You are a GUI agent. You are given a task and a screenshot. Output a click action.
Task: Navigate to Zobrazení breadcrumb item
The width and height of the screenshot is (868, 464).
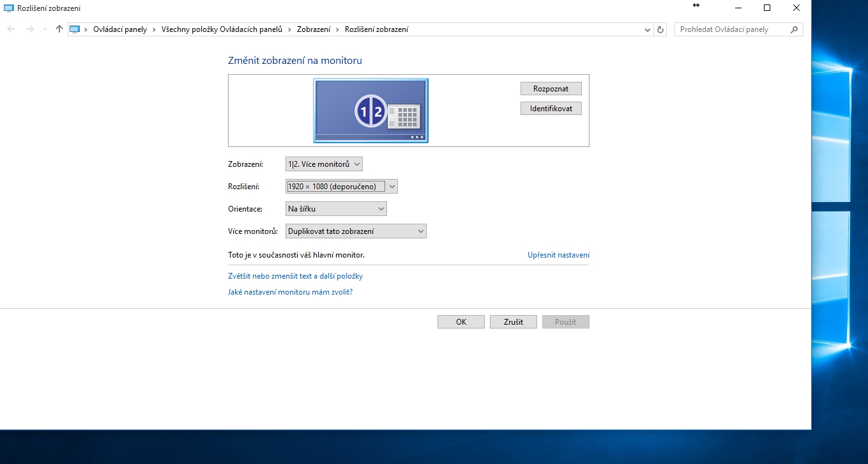[314, 29]
